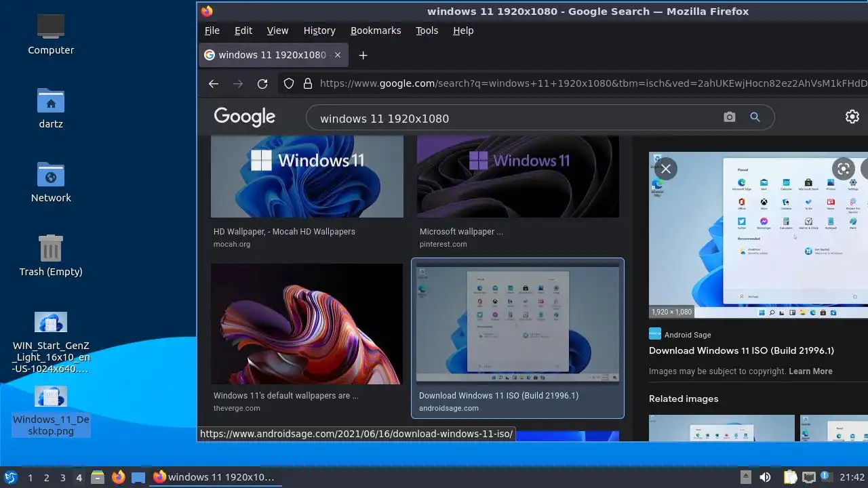Switch to workspace 3
The width and height of the screenshot is (868, 488).
click(x=62, y=478)
